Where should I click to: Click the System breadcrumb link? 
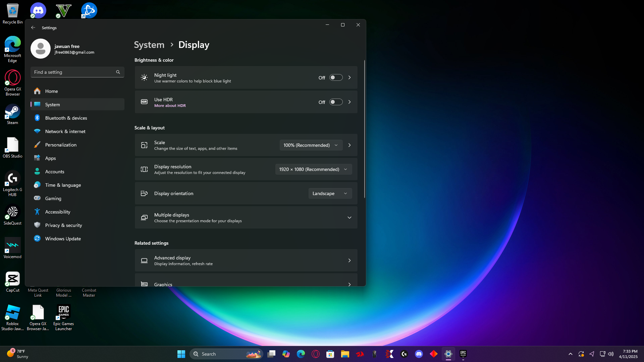tap(149, 45)
